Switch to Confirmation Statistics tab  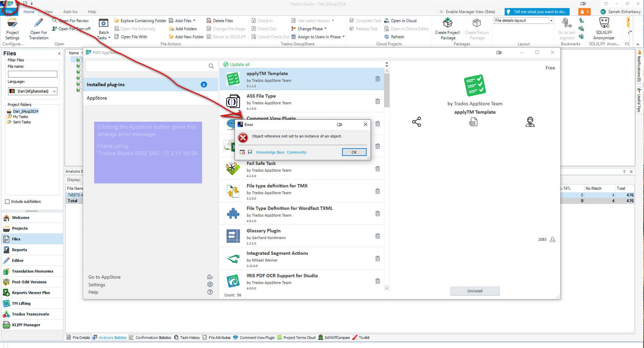click(150, 338)
